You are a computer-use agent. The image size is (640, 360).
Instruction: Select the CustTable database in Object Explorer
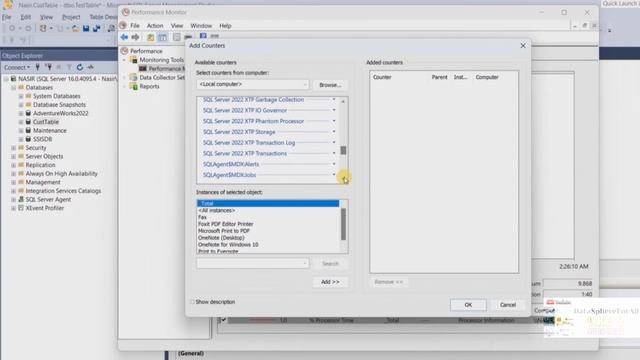pos(46,122)
